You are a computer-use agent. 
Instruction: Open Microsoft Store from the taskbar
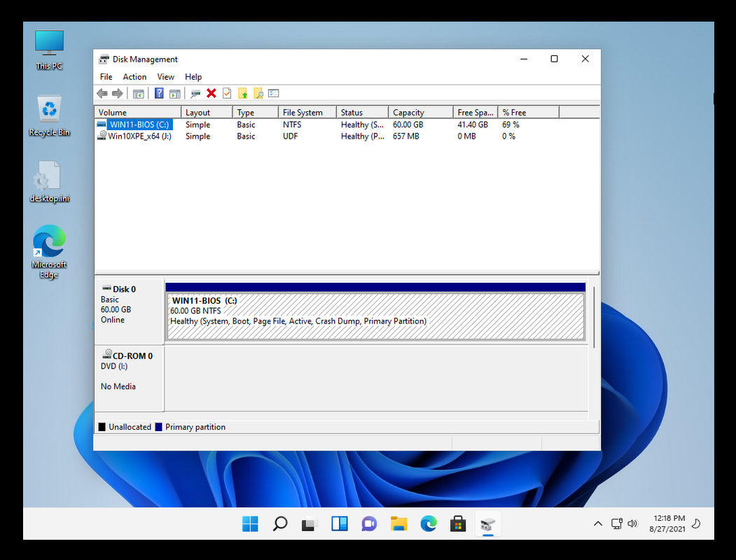[458, 524]
